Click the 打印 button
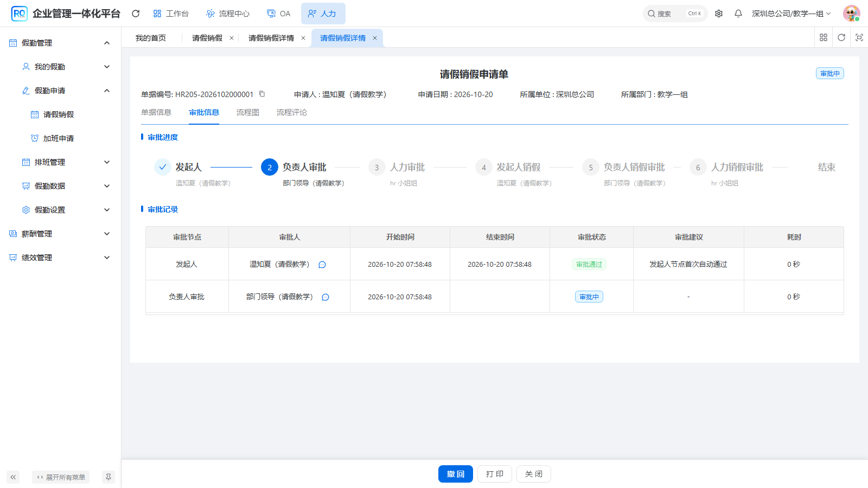This screenshot has height=488, width=868. (495, 474)
